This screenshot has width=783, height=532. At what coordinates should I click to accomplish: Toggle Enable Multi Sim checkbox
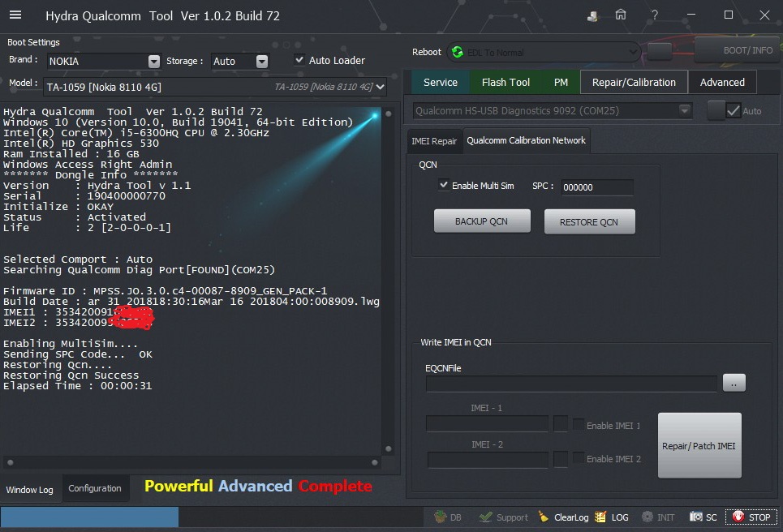[x=444, y=185]
